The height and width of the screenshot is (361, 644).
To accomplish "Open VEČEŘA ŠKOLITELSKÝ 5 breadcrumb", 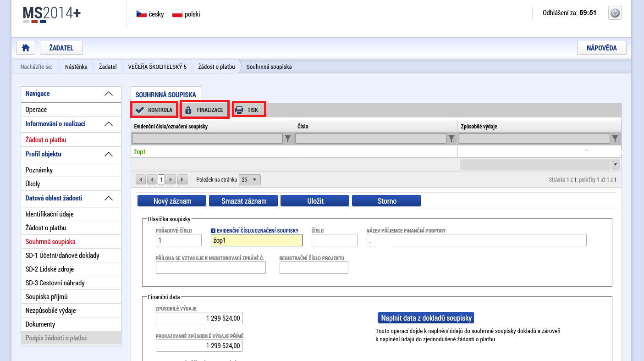I will click(x=157, y=67).
